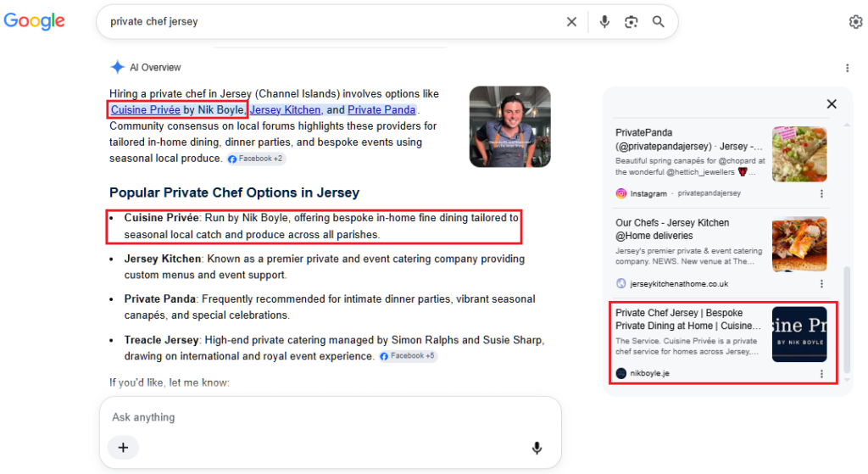Submit search with magnifying glass icon
The width and height of the screenshot is (868, 474).
[x=658, y=21]
